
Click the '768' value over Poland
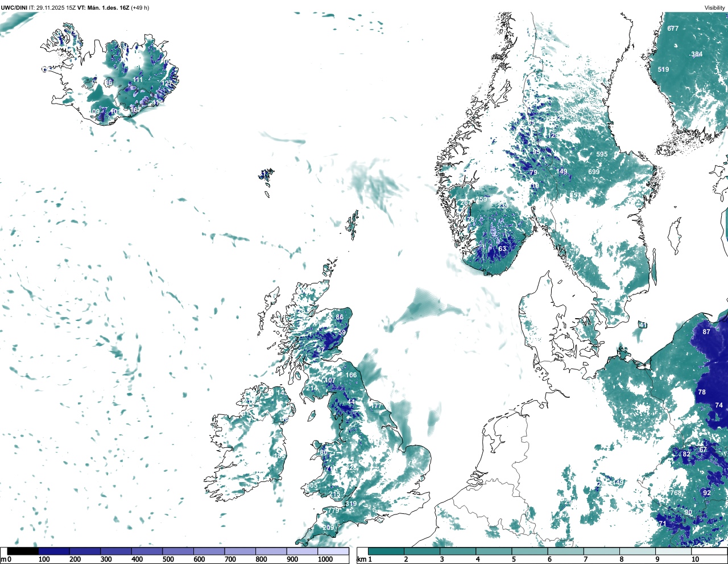(676, 493)
